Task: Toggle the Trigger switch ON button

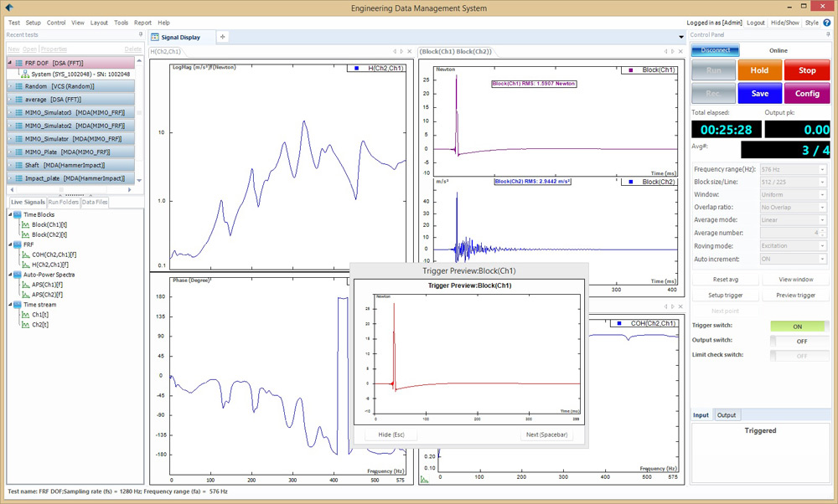Action: coord(798,326)
